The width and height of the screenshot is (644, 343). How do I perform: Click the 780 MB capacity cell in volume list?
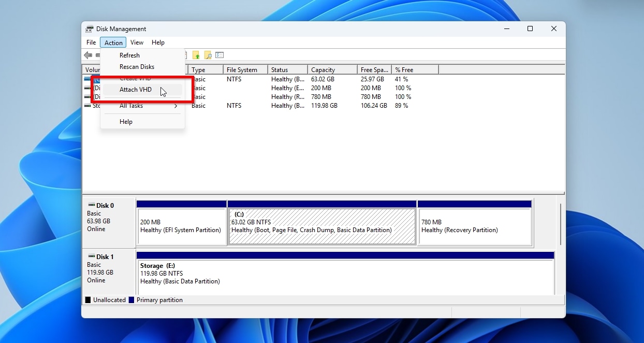[x=321, y=97]
